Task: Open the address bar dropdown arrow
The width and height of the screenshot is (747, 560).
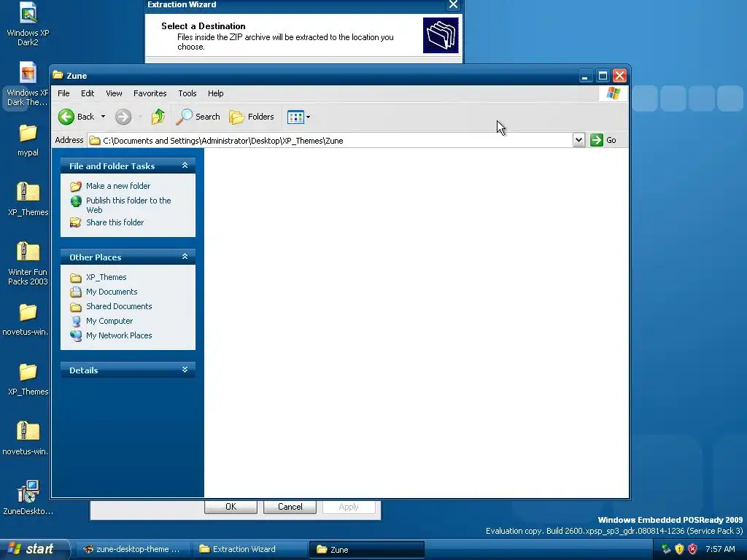Action: (578, 140)
